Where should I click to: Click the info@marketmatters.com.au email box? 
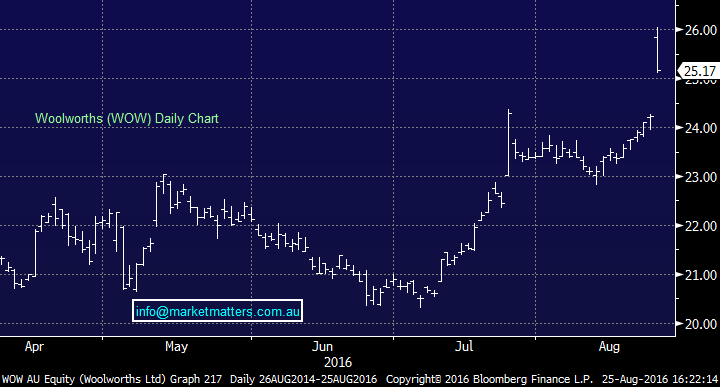click(217, 311)
